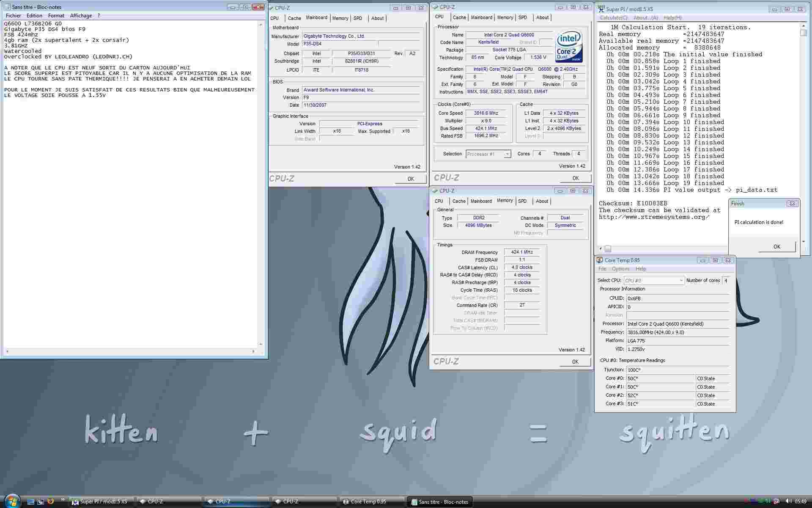Click Super PI vertical scrollbar up arrow
Image resolution: width=812 pixels, height=508 pixels.
pyautogui.click(x=804, y=26)
